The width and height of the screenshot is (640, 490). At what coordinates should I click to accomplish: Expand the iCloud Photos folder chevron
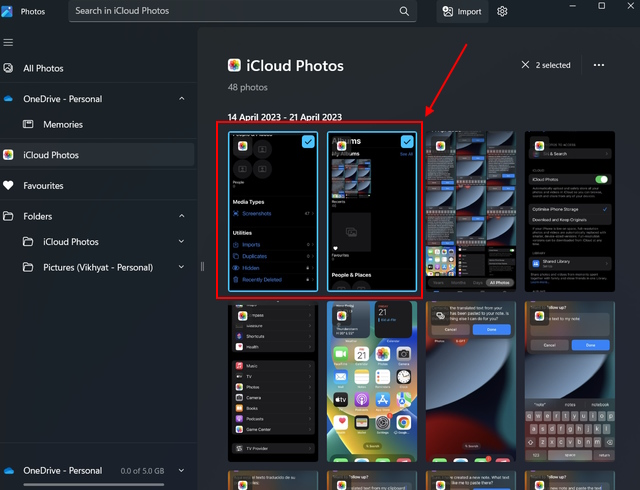click(182, 241)
